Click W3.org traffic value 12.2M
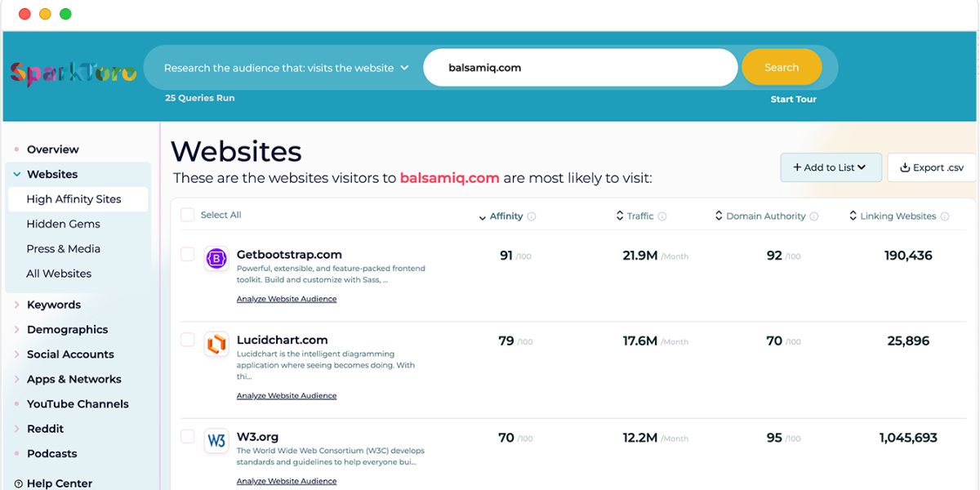This screenshot has height=490, width=980. tap(640, 438)
